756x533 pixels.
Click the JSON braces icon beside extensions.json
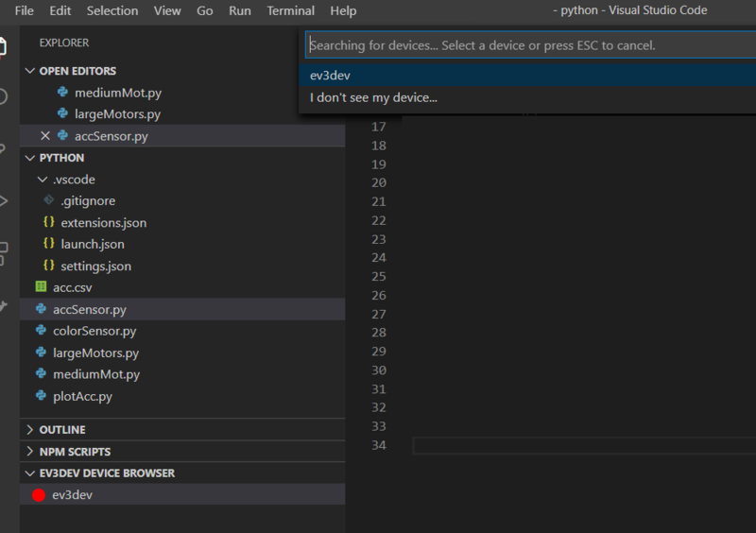pyautogui.click(x=49, y=222)
